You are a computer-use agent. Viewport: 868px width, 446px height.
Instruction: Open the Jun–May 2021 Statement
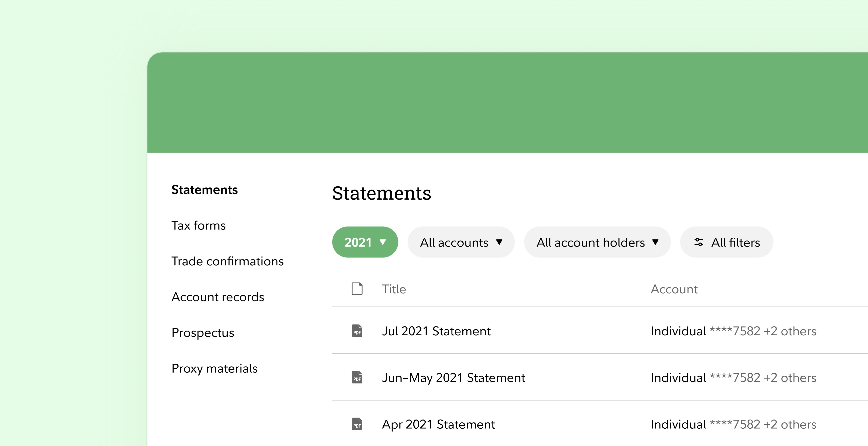pos(453,378)
